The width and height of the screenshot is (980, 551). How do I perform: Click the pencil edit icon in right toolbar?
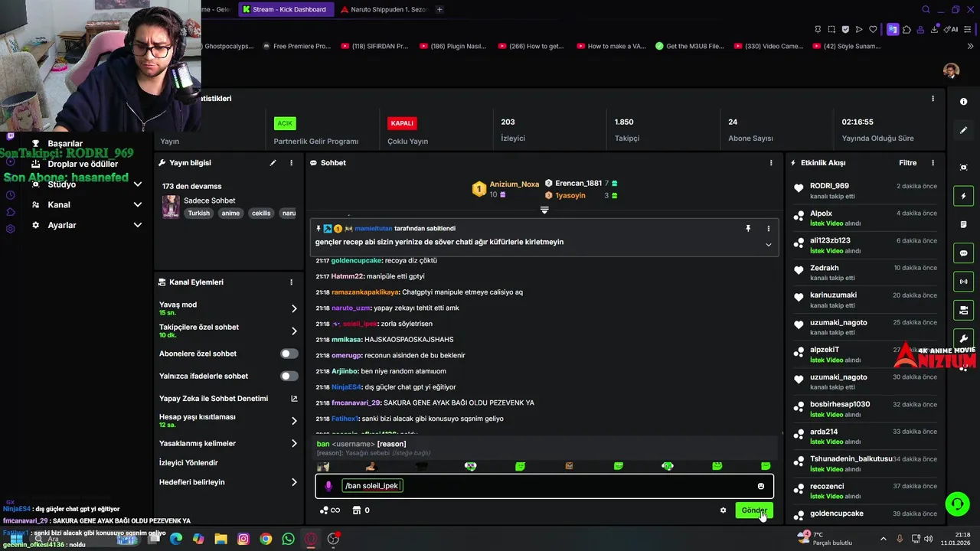point(963,130)
